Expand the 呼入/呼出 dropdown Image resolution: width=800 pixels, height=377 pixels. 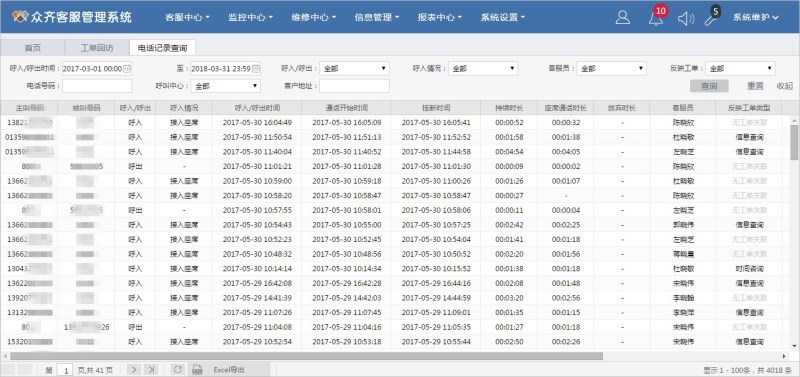(355, 68)
